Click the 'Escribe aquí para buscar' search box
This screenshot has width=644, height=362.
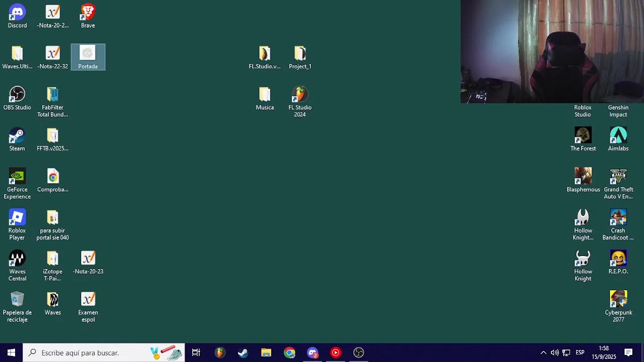tap(104, 352)
